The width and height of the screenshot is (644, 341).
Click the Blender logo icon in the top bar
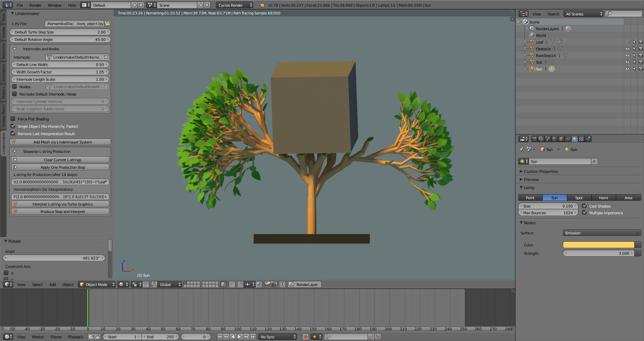[x=262, y=5]
